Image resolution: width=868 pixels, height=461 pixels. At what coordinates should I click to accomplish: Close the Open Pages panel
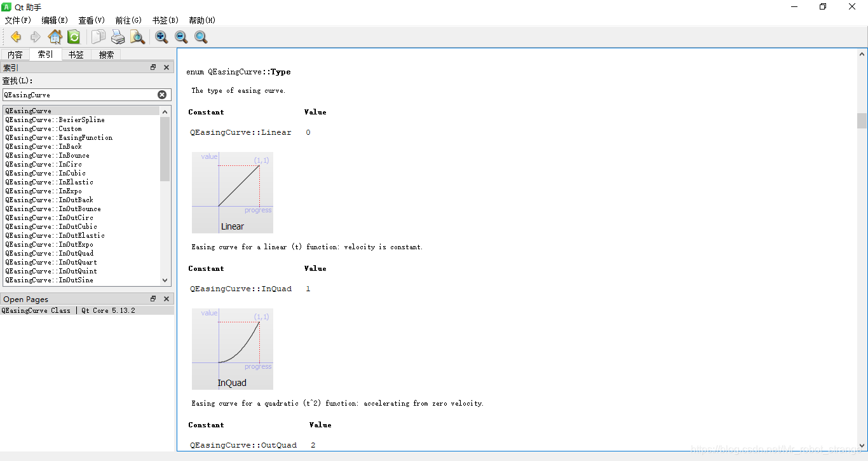tap(166, 299)
